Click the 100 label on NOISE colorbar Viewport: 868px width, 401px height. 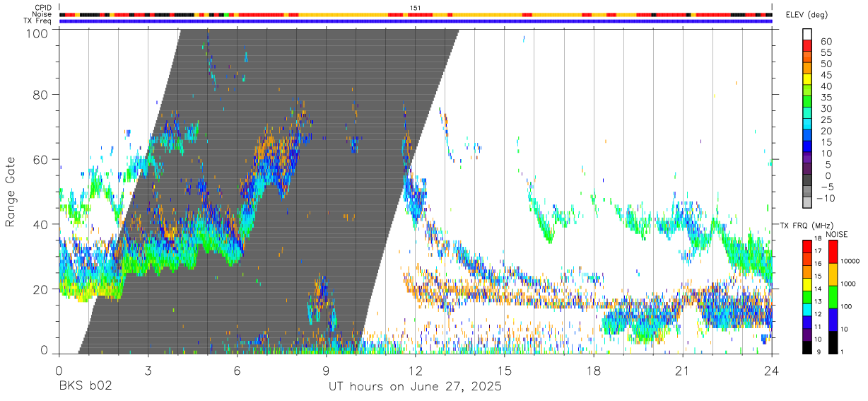(847, 306)
